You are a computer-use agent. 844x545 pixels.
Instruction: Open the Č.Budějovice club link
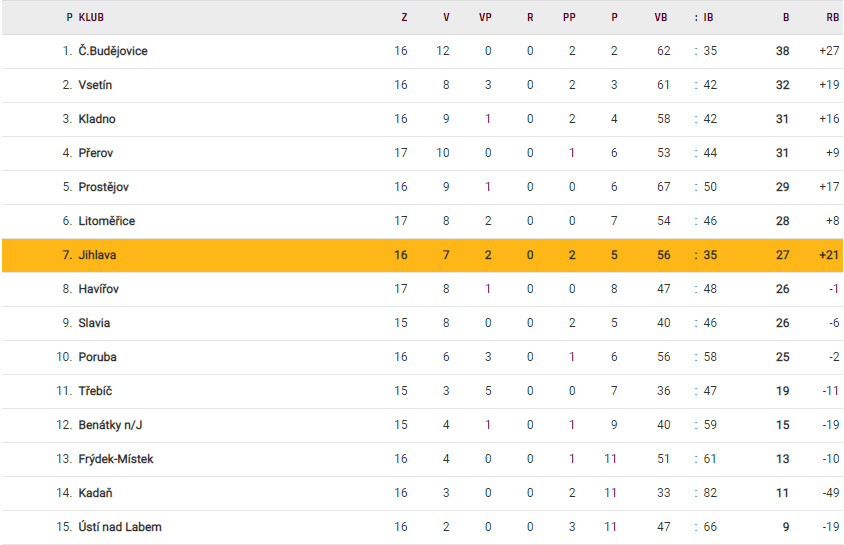click(x=113, y=51)
